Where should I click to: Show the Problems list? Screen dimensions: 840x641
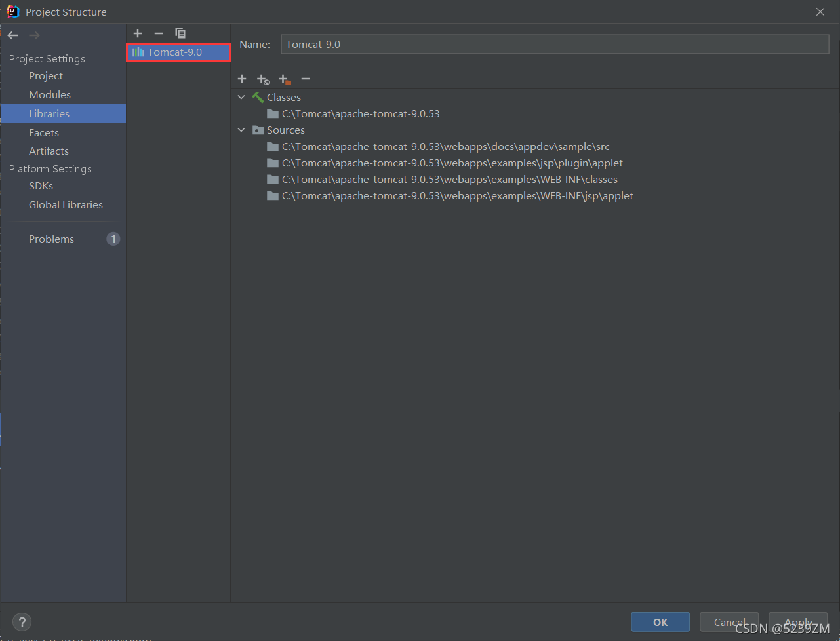click(x=51, y=239)
